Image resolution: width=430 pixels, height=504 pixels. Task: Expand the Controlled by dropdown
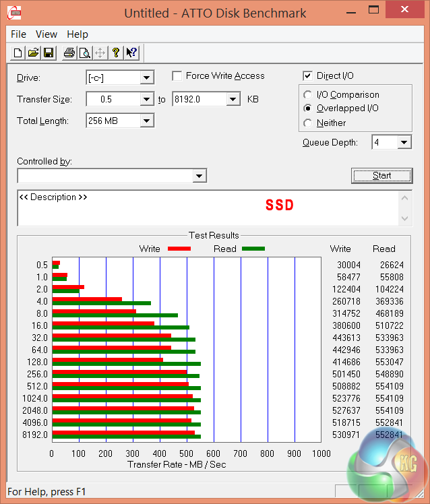click(199, 176)
